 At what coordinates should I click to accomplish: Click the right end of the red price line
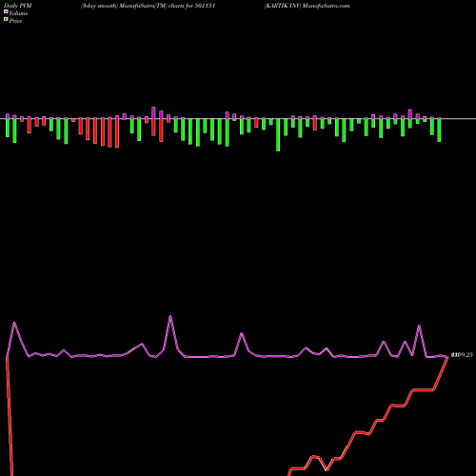447,357
